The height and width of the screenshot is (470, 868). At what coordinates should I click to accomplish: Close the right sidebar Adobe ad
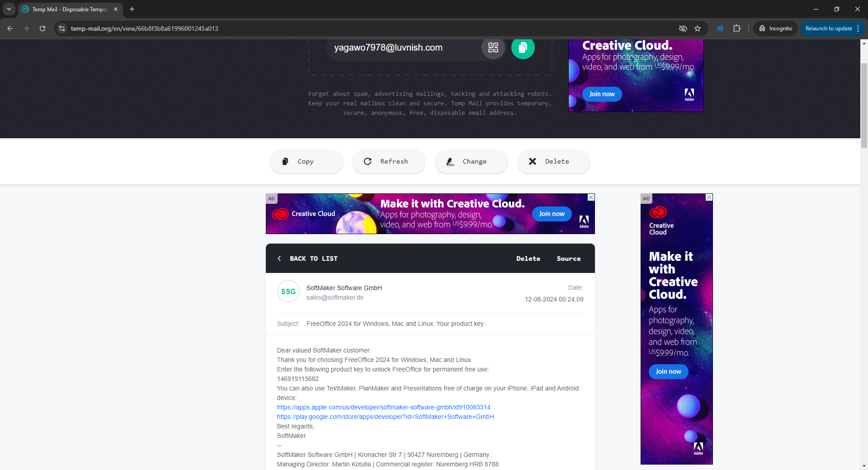coord(709,197)
